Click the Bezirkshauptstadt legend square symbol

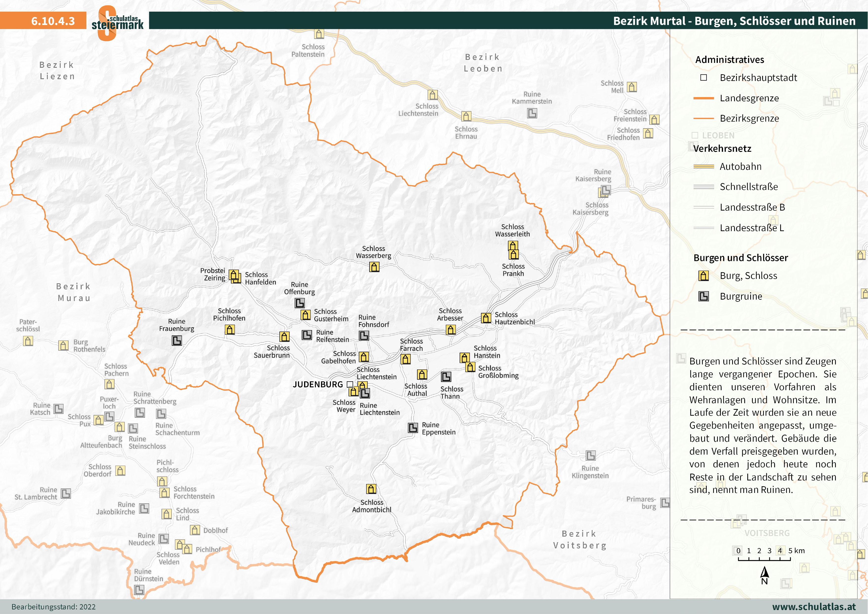(703, 77)
